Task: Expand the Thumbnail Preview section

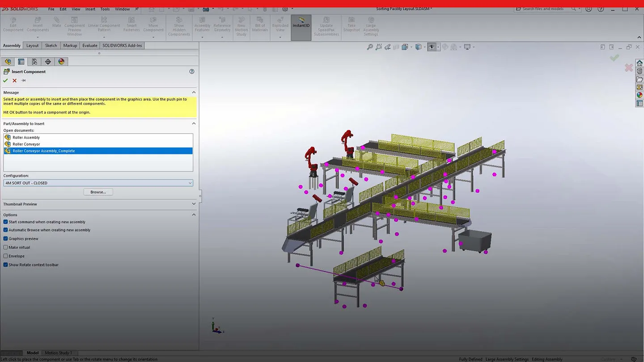Action: point(194,204)
